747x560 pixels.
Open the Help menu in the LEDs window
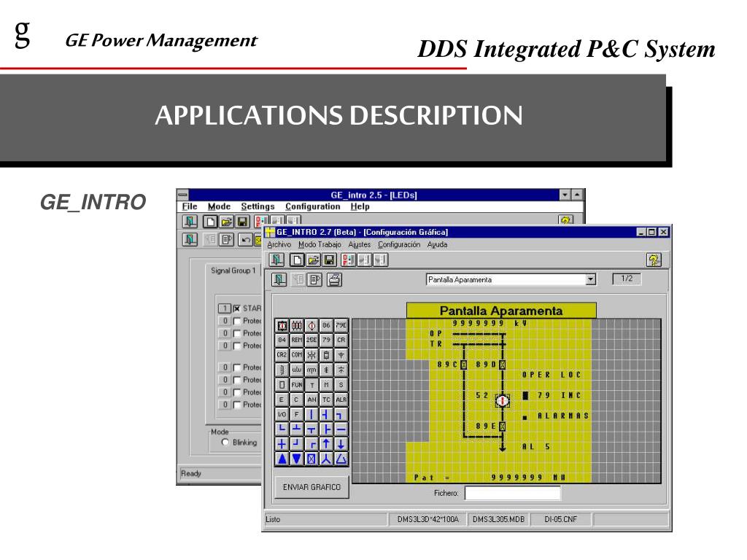[x=360, y=206]
